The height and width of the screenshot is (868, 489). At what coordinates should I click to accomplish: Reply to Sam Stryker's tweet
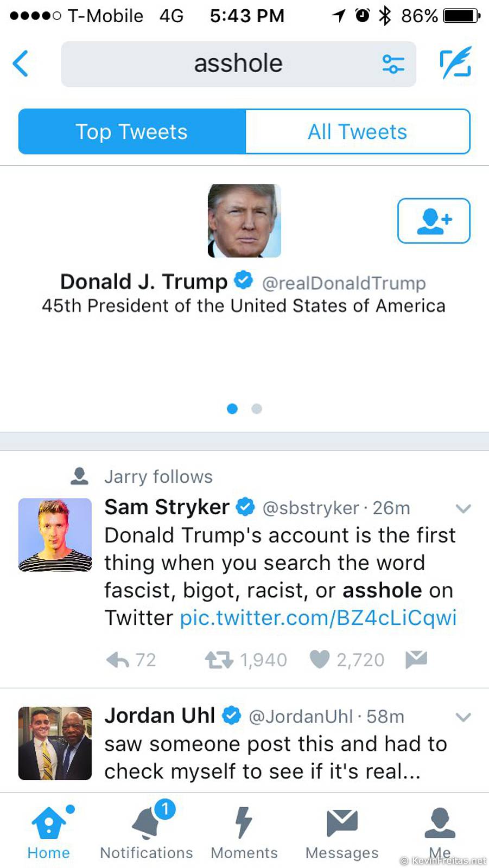(x=118, y=660)
